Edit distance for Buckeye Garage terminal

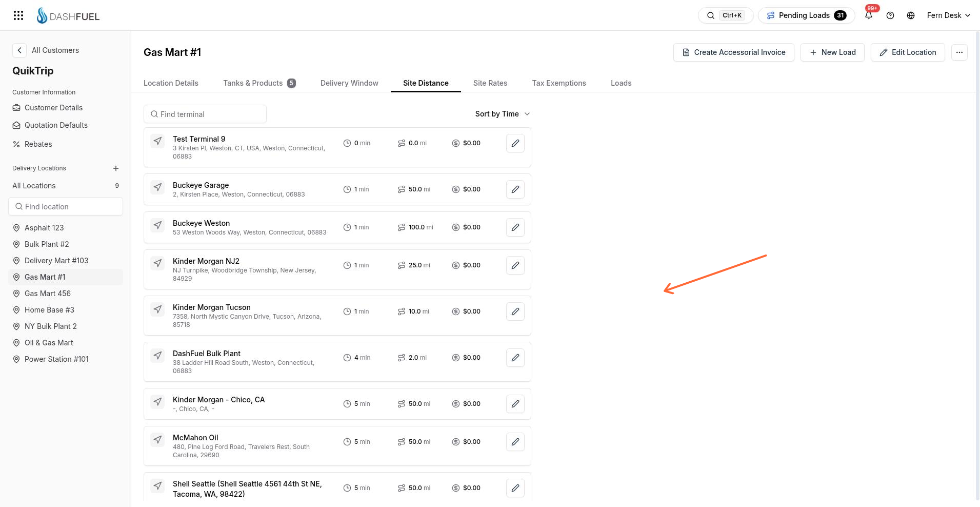pyautogui.click(x=515, y=189)
